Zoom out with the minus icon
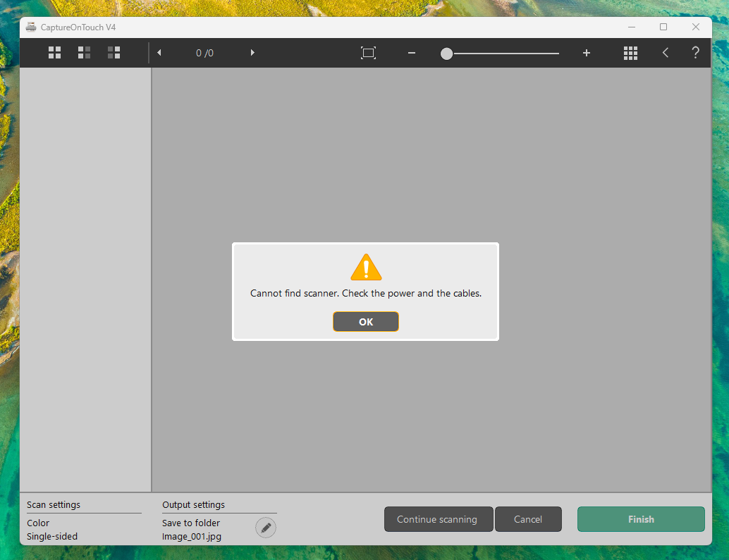The height and width of the screenshot is (560, 729). click(x=412, y=53)
